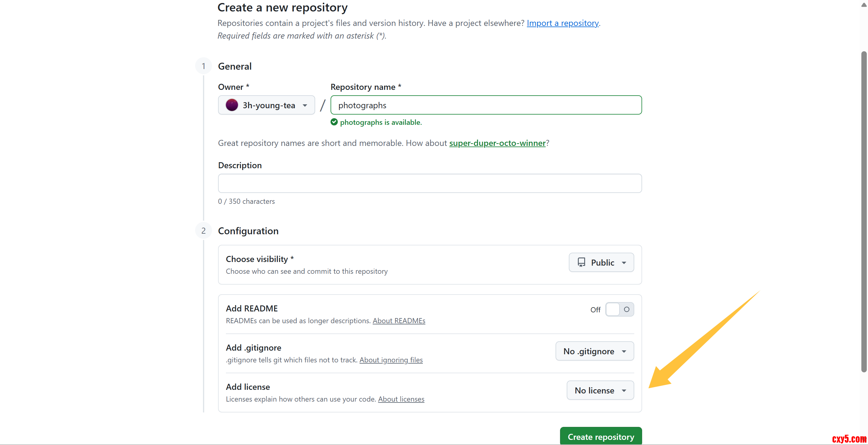
Task: Open the About ignoring files link
Action: pos(391,360)
